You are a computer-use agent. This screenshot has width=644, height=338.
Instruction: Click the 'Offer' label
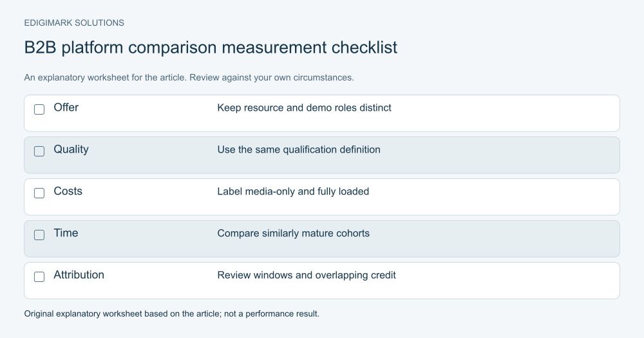(x=66, y=108)
